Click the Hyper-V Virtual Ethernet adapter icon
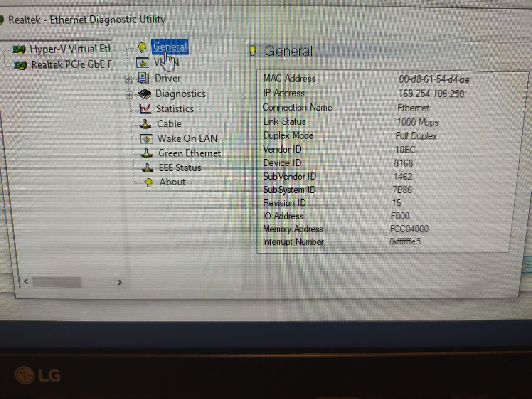This screenshot has width=532, height=399. [19, 50]
